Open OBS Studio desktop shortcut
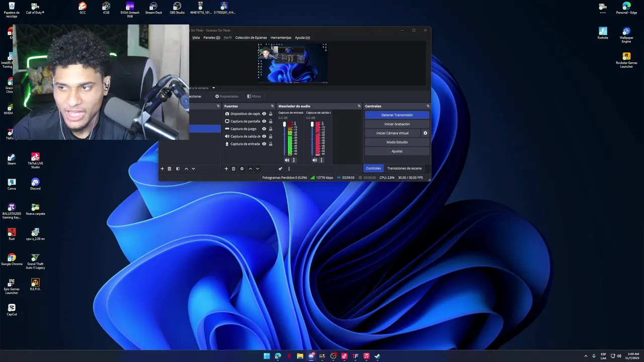Screen dimensions: 644x362 (177, 8)
